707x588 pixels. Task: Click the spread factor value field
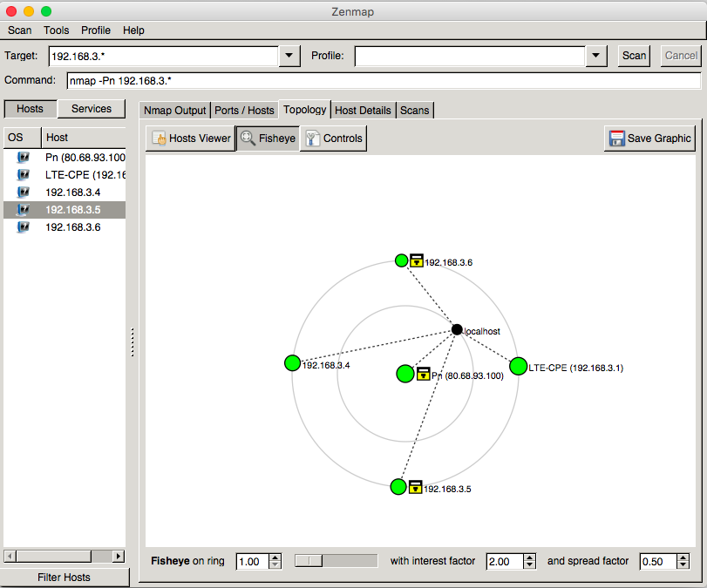point(658,561)
